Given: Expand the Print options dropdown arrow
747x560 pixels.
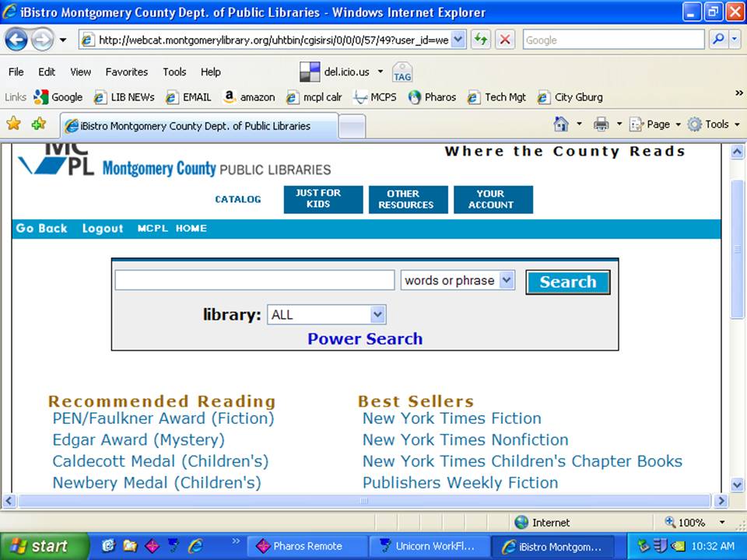Looking at the screenshot, I should pyautogui.click(x=619, y=124).
